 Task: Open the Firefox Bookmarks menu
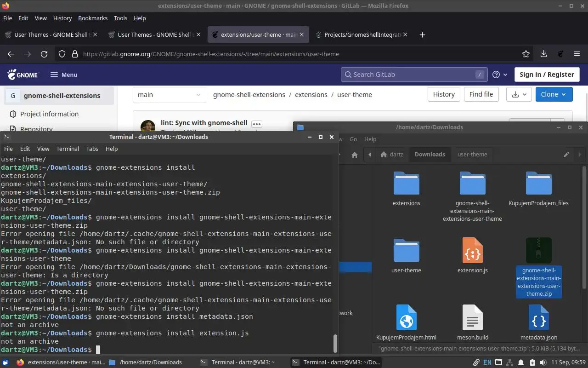[x=93, y=18]
